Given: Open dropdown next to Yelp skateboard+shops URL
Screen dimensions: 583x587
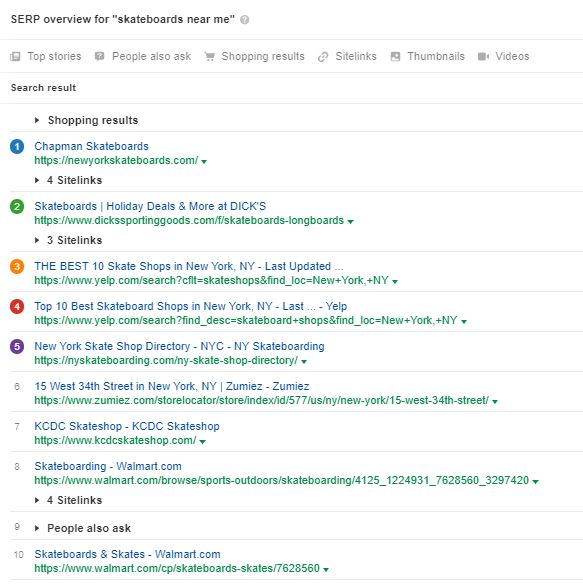Looking at the screenshot, I should tap(464, 322).
